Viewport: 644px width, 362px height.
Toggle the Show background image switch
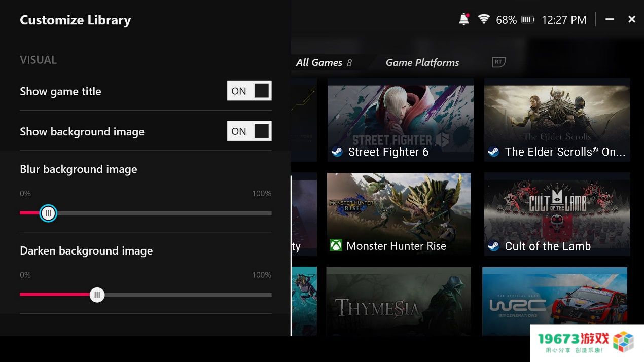249,131
